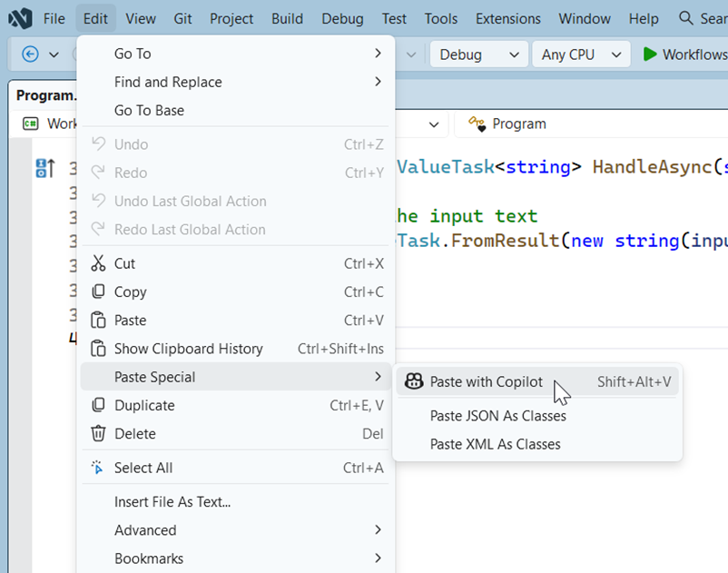This screenshot has height=573, width=728.
Task: Click the Copilot icon next to Paste with Copilot
Action: point(414,381)
